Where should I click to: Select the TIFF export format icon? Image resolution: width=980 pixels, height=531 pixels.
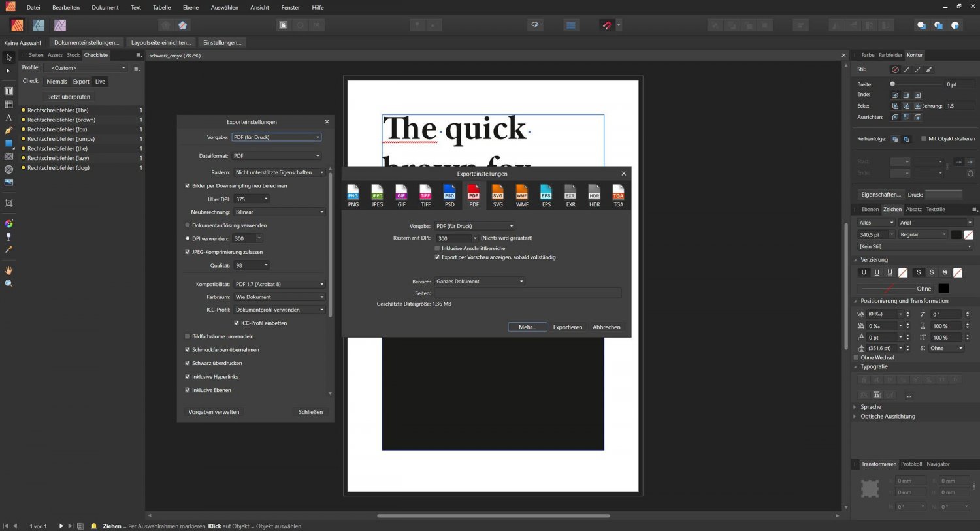(425, 194)
